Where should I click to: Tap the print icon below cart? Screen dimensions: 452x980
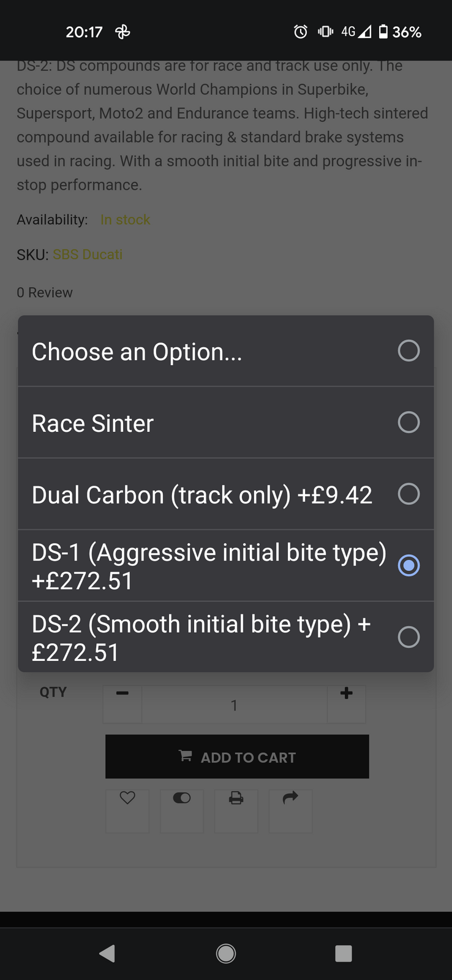(236, 798)
